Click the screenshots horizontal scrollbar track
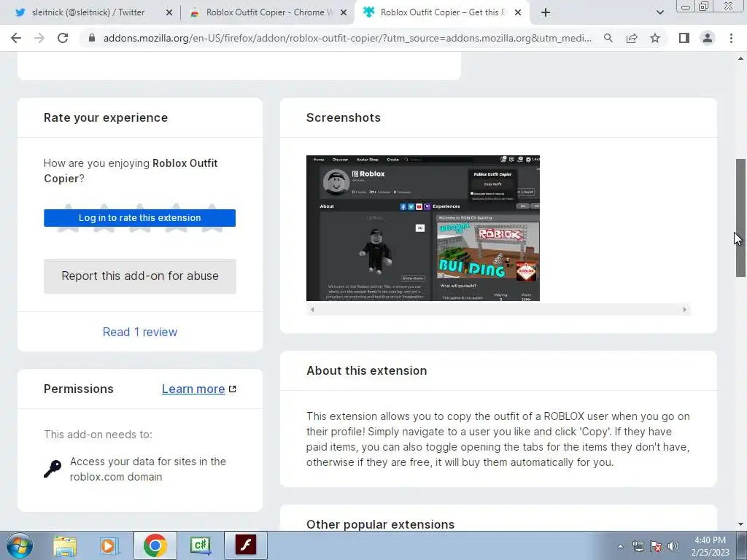Viewport: 747px width, 560px height. click(x=498, y=309)
